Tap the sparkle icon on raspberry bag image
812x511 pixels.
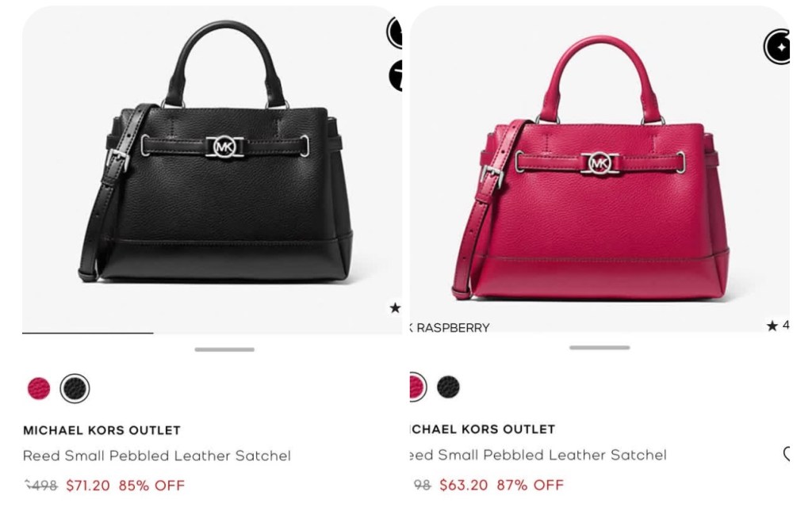pos(777,47)
